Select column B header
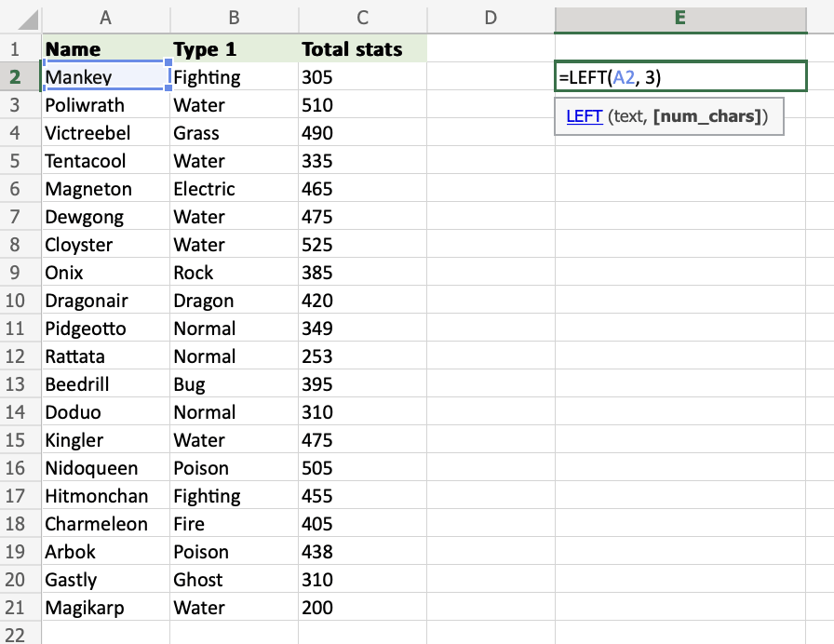 click(234, 18)
